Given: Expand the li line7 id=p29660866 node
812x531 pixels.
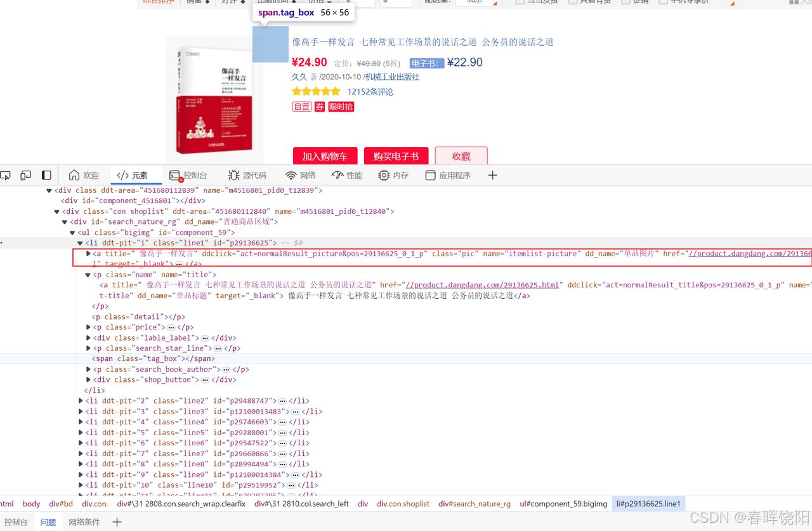Looking at the screenshot, I should (81, 454).
